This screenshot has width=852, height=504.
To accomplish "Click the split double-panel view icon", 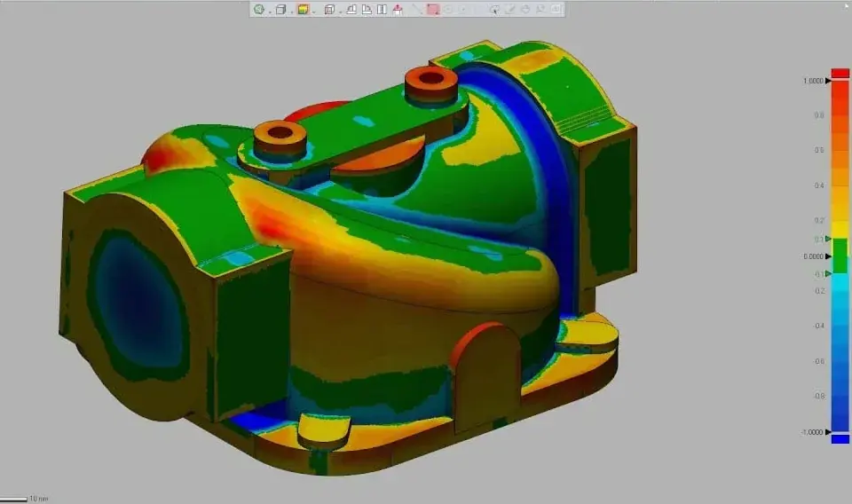I will click(x=382, y=9).
